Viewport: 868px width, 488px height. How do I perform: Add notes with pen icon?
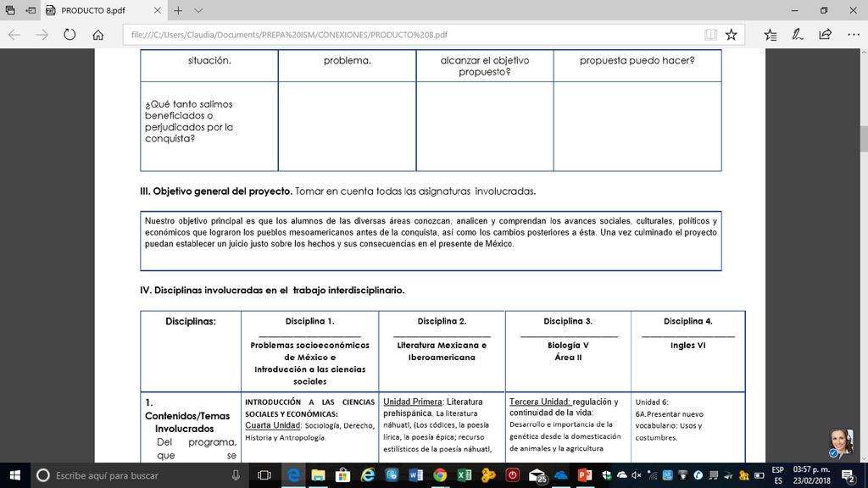point(797,34)
